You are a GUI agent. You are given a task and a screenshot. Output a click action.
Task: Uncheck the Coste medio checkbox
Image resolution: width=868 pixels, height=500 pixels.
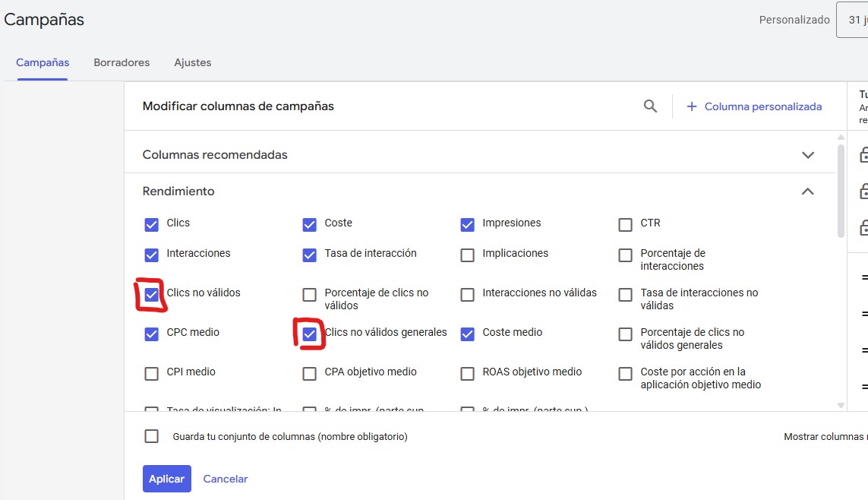(x=467, y=334)
